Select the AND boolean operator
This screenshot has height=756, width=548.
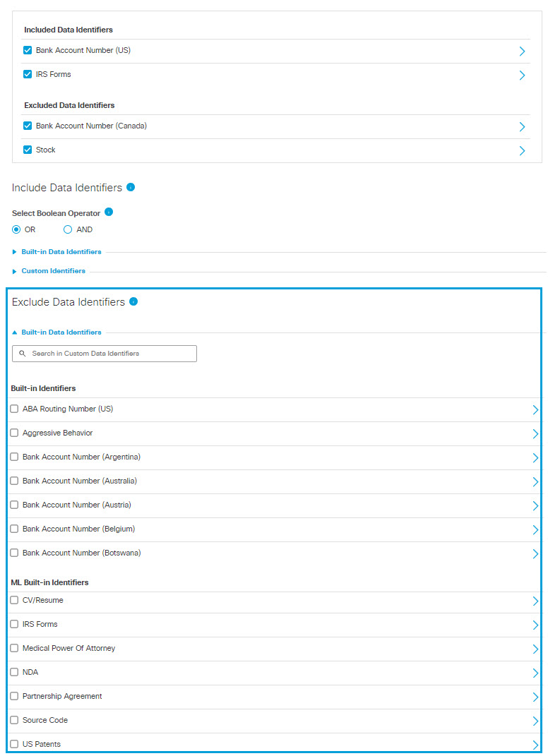(x=68, y=229)
